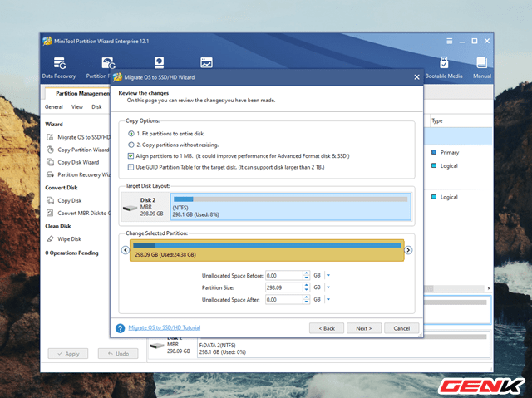This screenshot has width=532, height=398.
Task: Click the Partition Recovery toolbar icon
Action: (x=108, y=63)
